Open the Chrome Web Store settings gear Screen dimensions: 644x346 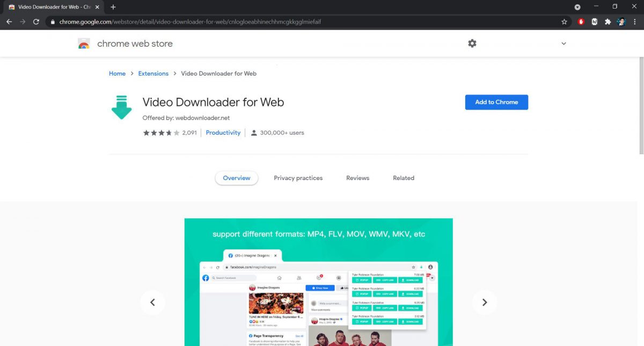coord(472,43)
